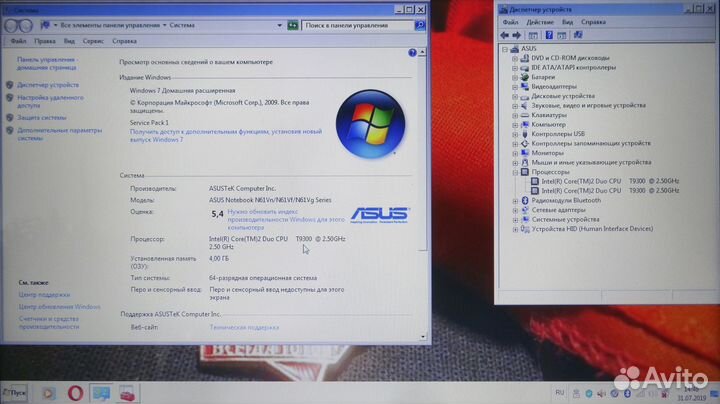The width and height of the screenshot is (720, 404).
Task: Select Устройства HID category
Action: pyautogui.click(x=592, y=229)
